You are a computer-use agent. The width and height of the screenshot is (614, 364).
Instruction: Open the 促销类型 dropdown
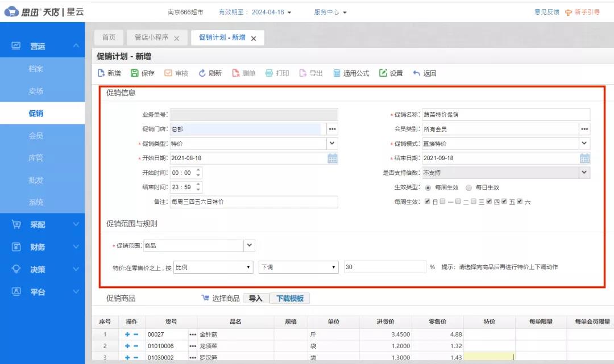point(332,143)
